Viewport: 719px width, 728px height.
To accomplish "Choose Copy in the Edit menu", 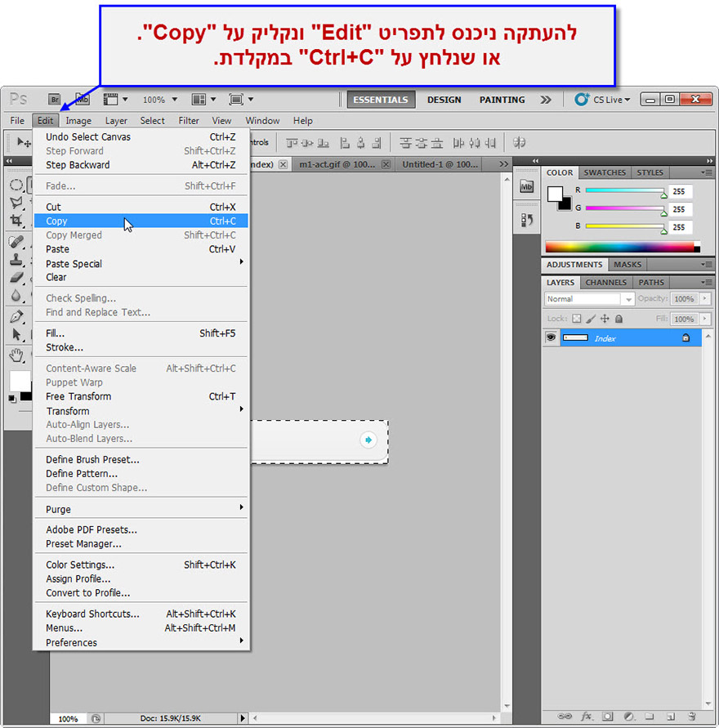I will 141,221.
